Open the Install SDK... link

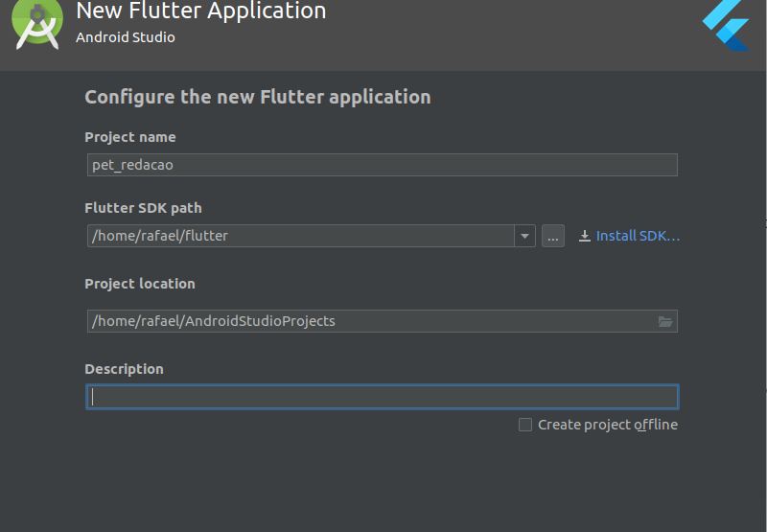pyautogui.click(x=638, y=236)
